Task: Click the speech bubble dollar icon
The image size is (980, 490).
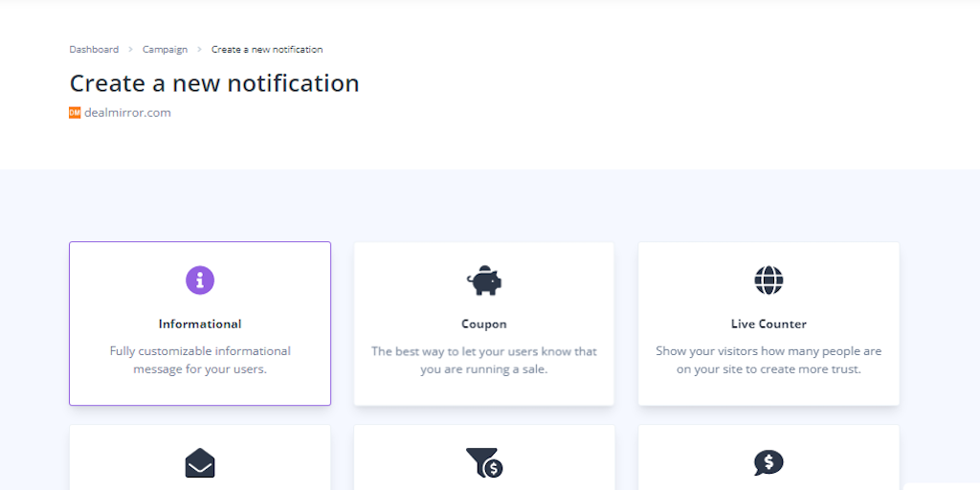Action: tap(768, 463)
